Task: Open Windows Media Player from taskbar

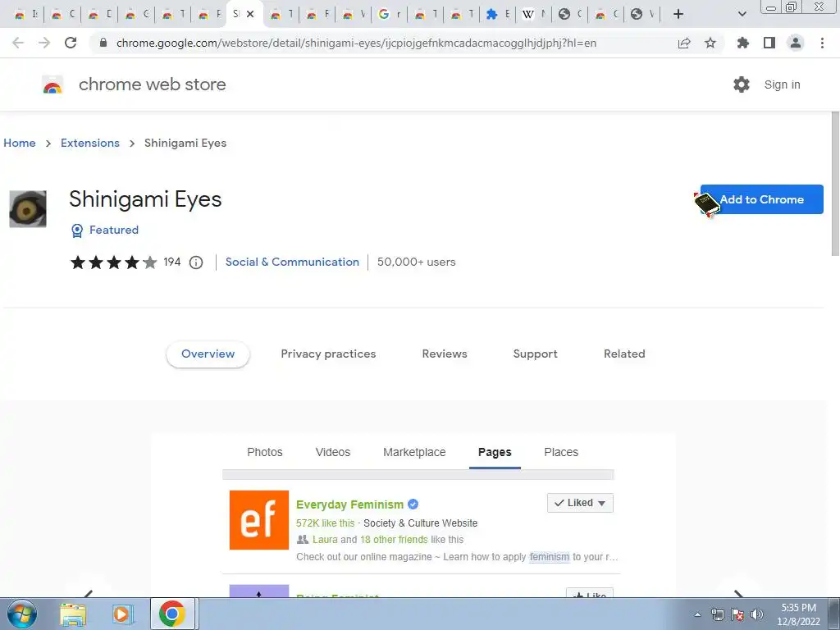Action: (x=123, y=614)
